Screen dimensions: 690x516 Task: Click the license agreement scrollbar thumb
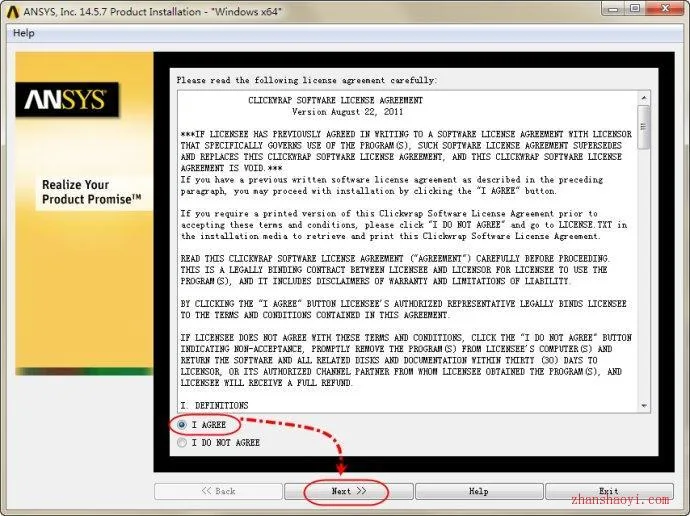[x=644, y=127]
